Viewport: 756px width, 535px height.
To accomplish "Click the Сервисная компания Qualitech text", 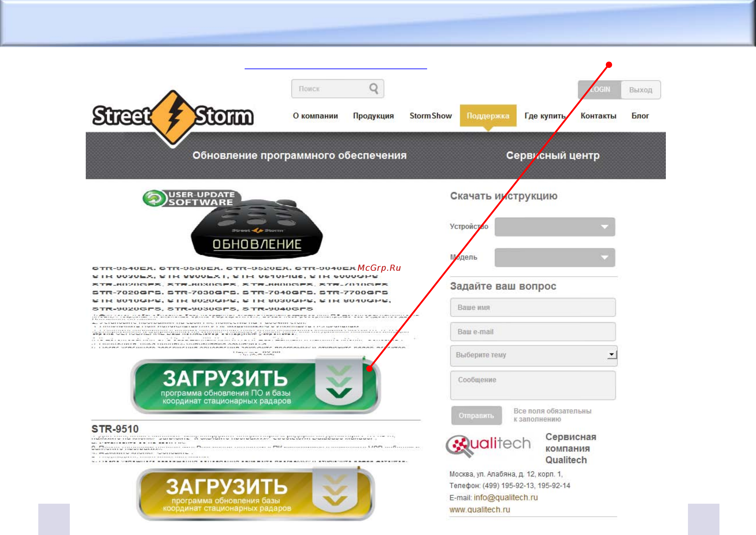I will 571,448.
